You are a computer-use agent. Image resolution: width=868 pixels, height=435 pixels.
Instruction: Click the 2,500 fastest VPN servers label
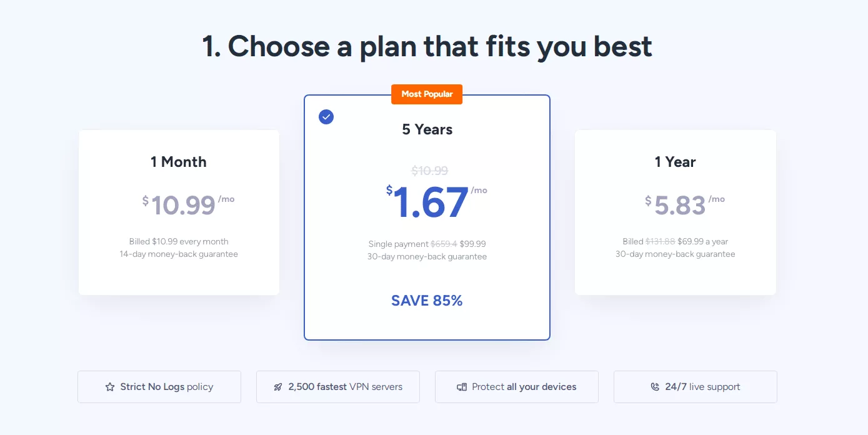[x=345, y=387]
